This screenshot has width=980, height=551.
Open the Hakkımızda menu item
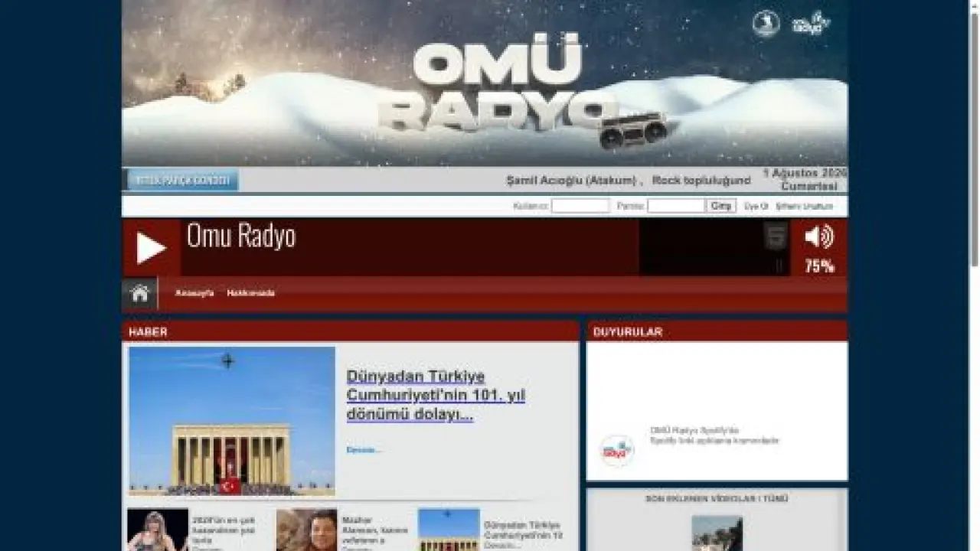(x=250, y=293)
